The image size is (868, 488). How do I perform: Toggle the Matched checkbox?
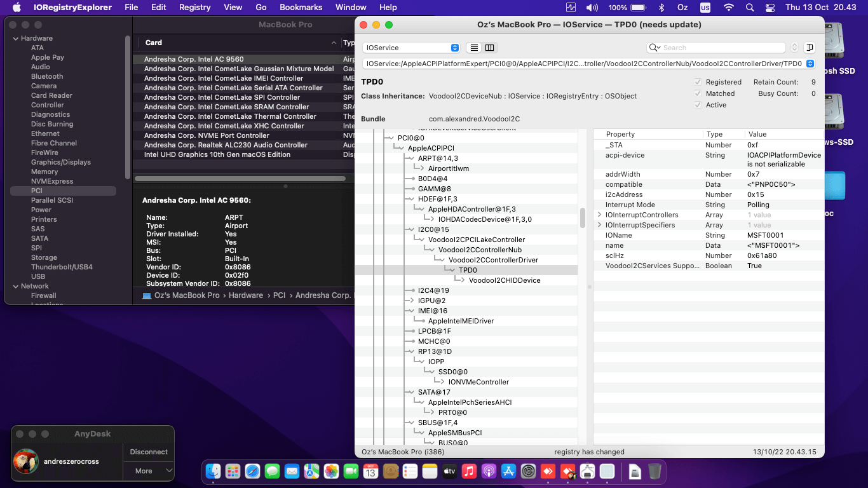click(698, 93)
